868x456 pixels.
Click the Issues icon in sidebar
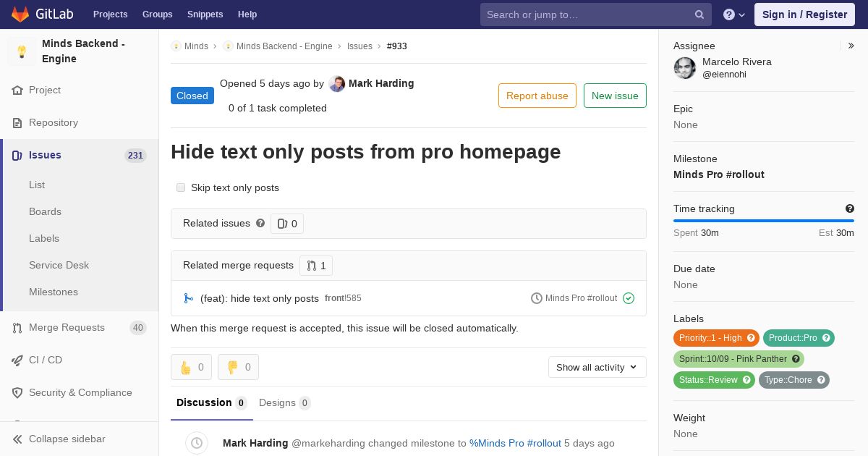tap(17, 156)
